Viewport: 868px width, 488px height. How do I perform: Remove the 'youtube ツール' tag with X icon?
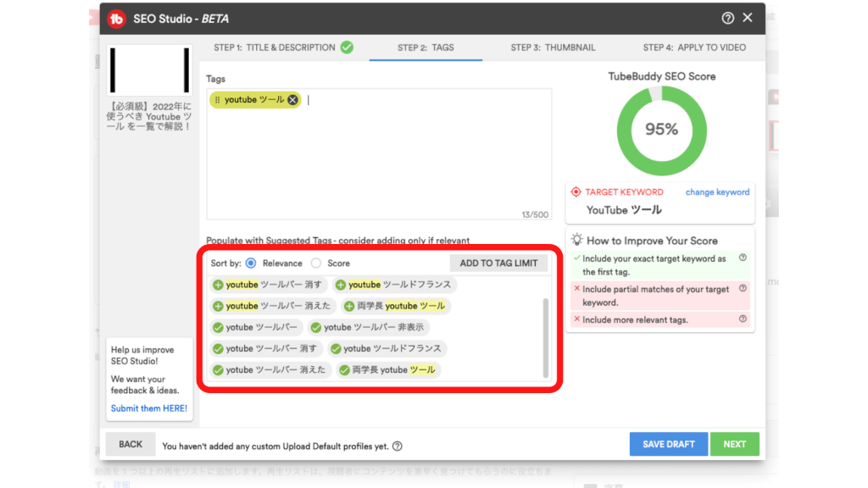click(292, 100)
